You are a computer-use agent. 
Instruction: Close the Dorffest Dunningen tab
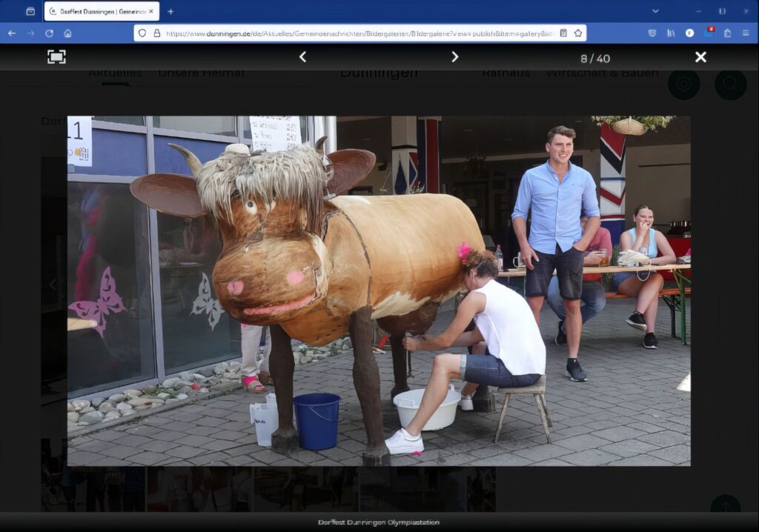(x=151, y=12)
